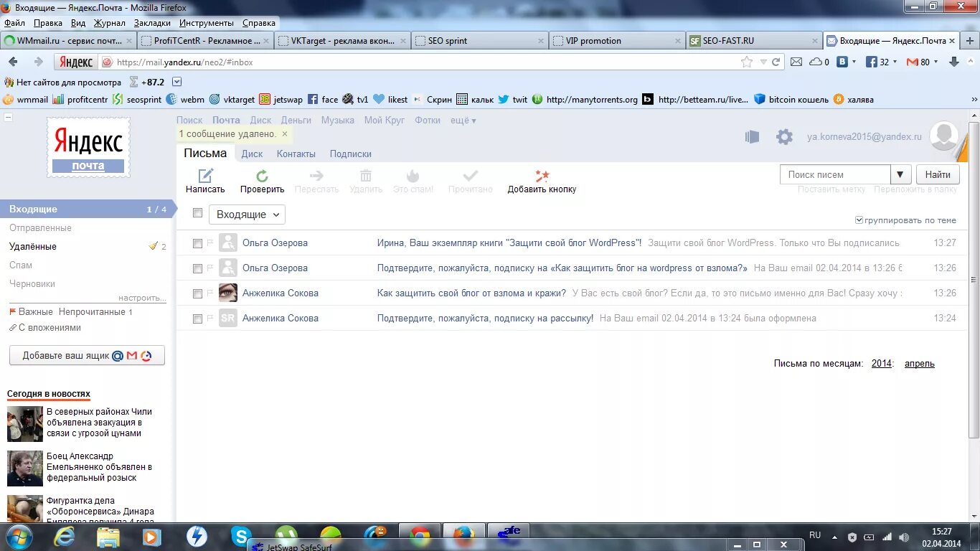Screen dimensions: 980x551
Task: Click the browser URL address field
Action: [427, 62]
